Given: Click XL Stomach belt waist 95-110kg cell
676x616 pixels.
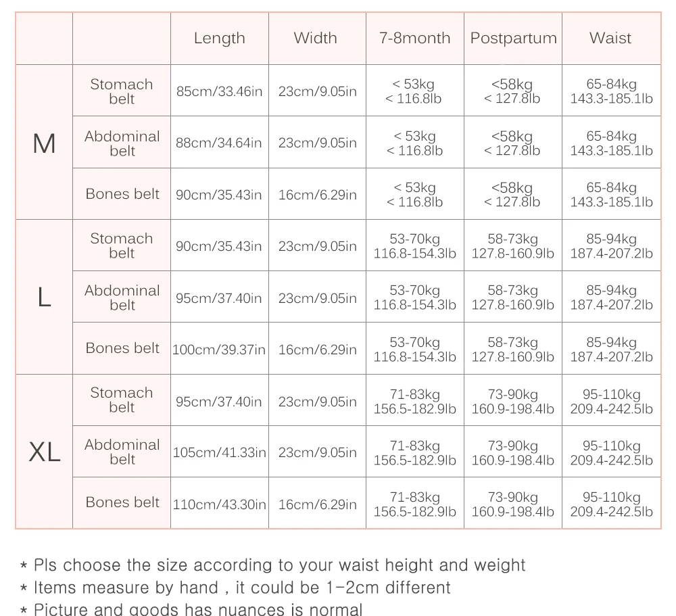Looking at the screenshot, I should (611, 401).
